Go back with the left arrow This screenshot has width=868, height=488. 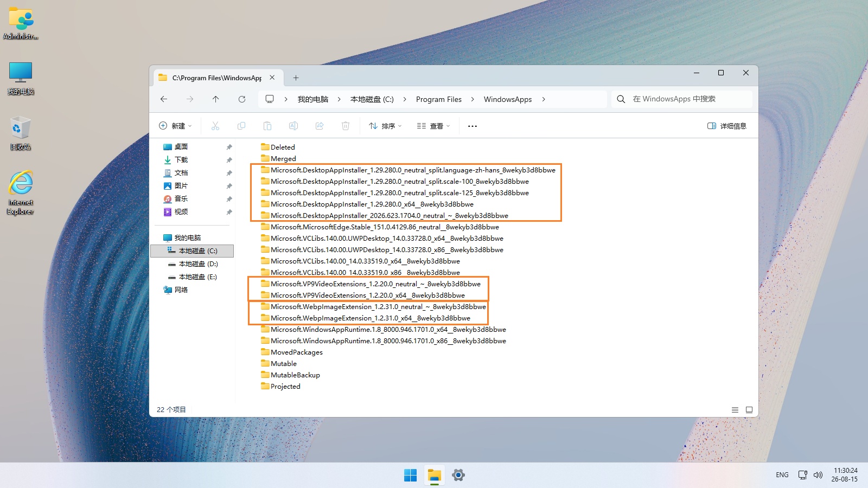tap(164, 99)
